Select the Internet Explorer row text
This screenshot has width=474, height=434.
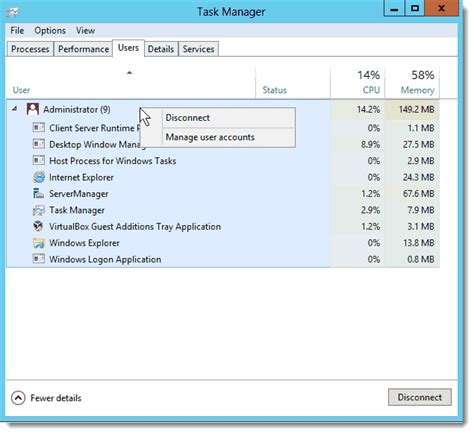pos(81,177)
